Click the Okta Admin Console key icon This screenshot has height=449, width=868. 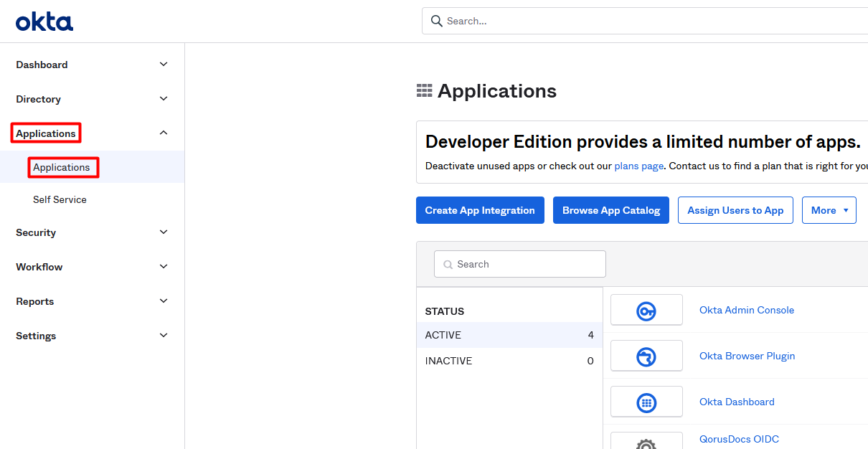pyautogui.click(x=646, y=311)
